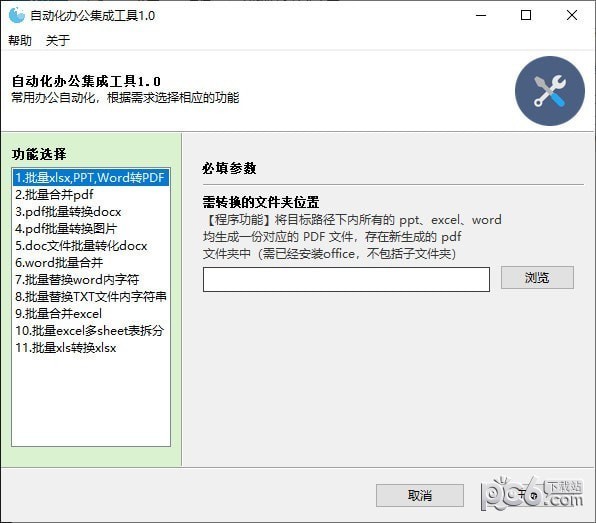Choose 3.pdf批量转换docx option
The image size is (596, 523).
coord(91,212)
